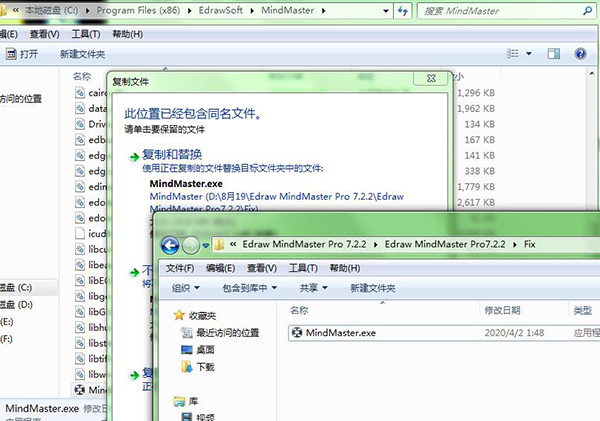Open recent locations dropdown beside the forward arrow
This screenshot has width=600, height=421.
point(205,246)
